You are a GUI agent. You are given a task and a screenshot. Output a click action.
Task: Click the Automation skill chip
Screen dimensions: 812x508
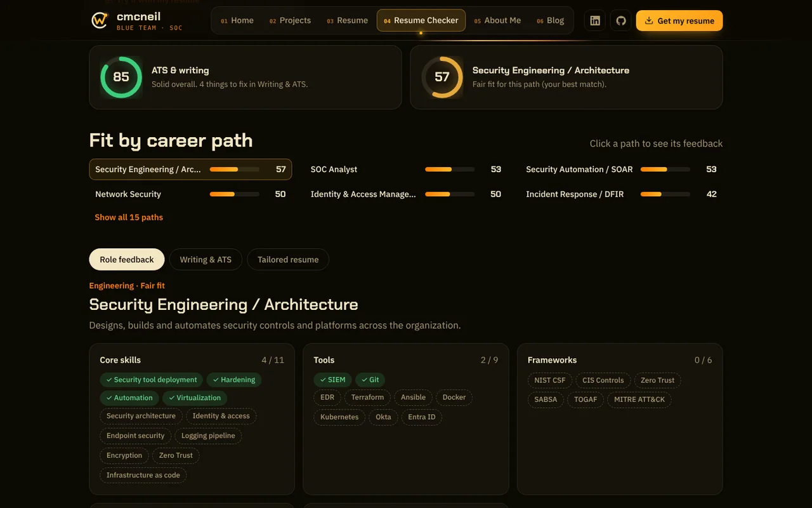(129, 398)
